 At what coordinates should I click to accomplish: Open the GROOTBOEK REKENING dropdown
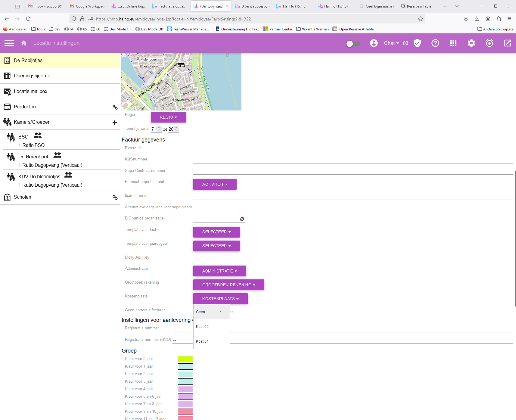(228, 285)
